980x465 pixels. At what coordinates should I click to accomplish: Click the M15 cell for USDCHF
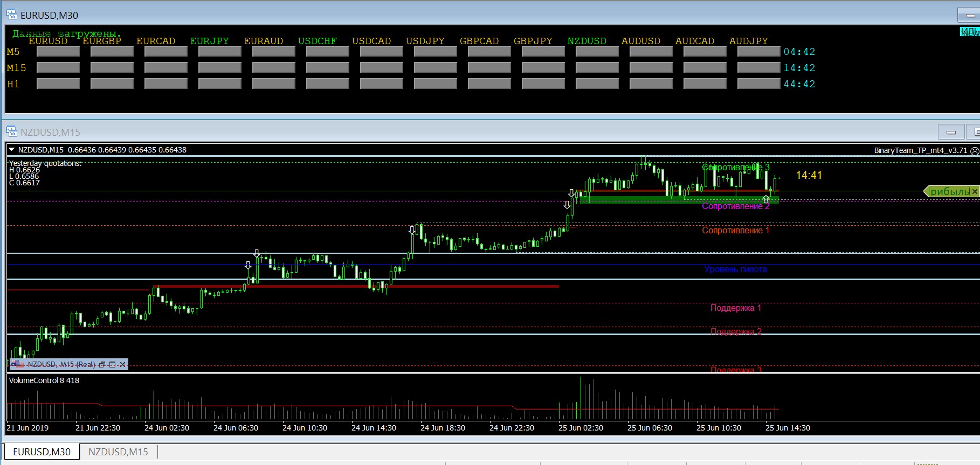click(x=328, y=68)
